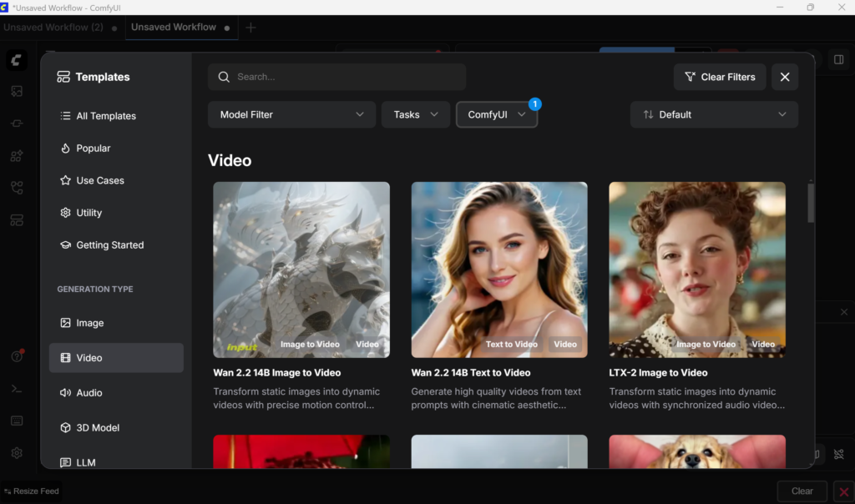The width and height of the screenshot is (855, 504).
Task: Click the new workflow plus tab icon
Action: [250, 28]
